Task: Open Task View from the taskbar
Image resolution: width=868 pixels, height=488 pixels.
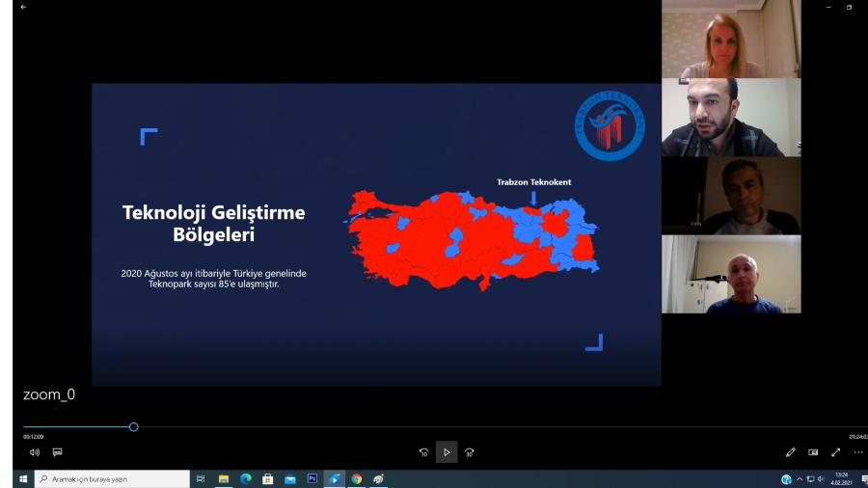Action: [201, 479]
